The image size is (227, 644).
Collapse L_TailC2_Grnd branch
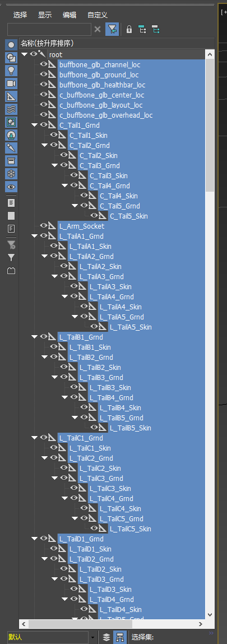point(45,458)
